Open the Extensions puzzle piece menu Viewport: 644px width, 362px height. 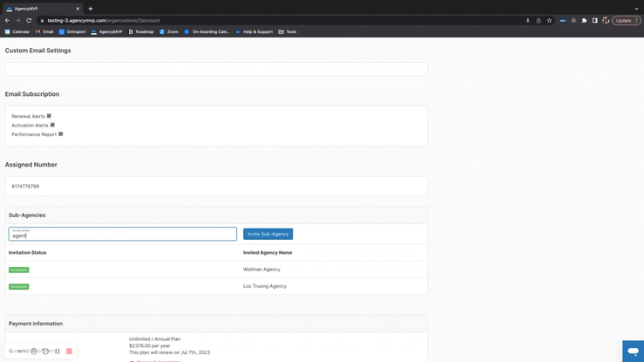point(584,21)
